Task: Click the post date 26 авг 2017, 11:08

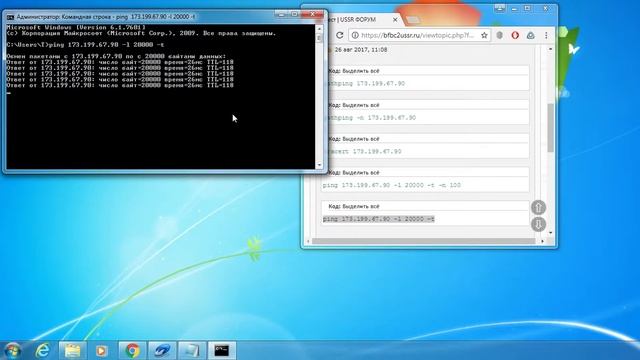Action: pos(361,50)
